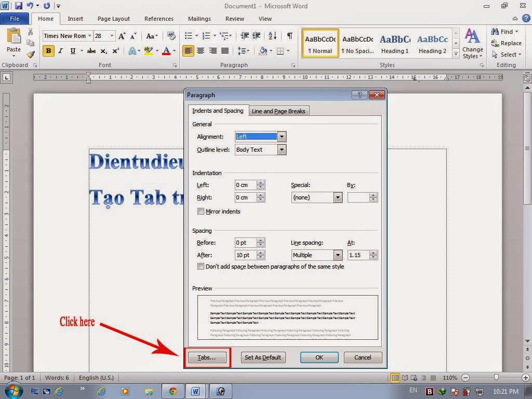This screenshot has width=532, height=399.
Task: Open Google Chrome from the taskbar
Action: tap(172, 391)
